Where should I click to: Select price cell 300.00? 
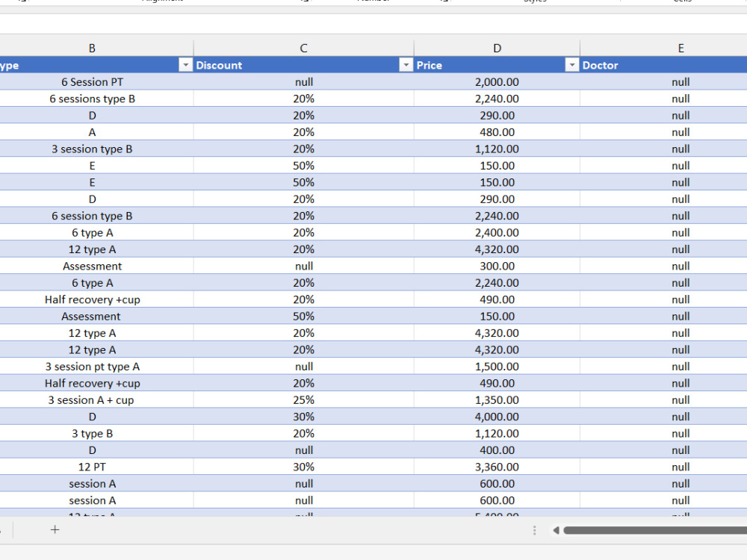pyautogui.click(x=497, y=267)
